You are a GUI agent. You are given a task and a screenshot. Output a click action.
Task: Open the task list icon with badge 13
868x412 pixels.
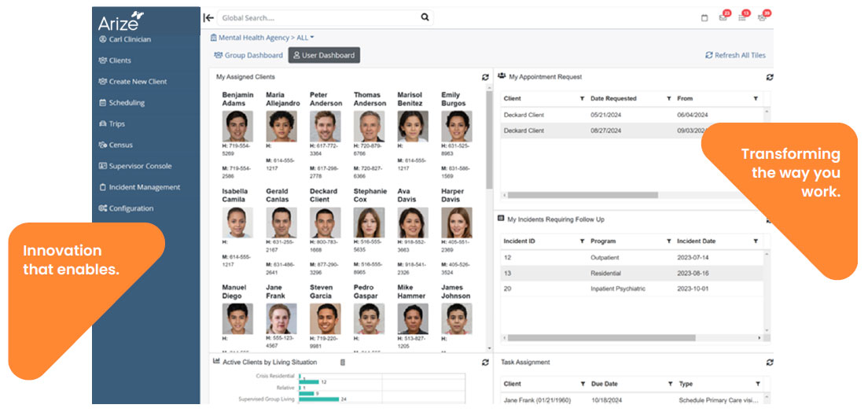pyautogui.click(x=741, y=17)
